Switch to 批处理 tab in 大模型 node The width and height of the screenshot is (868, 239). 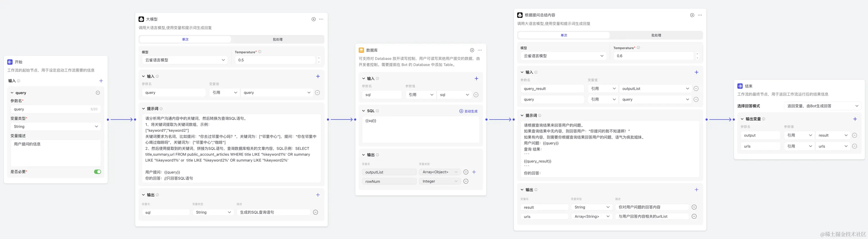[278, 39]
